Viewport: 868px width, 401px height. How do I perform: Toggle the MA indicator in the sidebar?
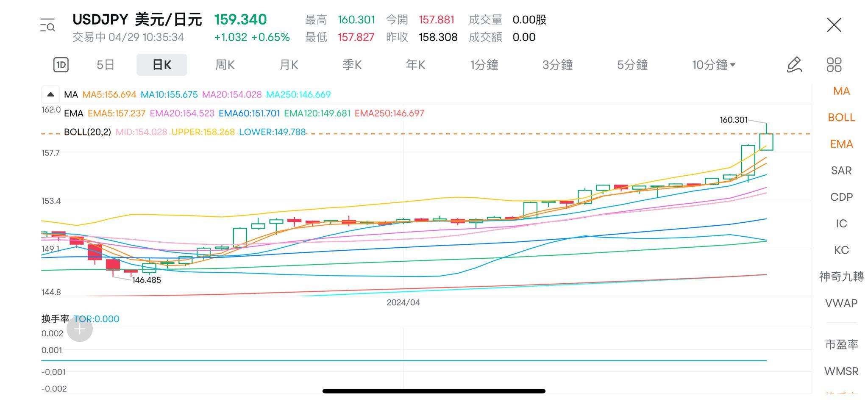click(x=841, y=91)
